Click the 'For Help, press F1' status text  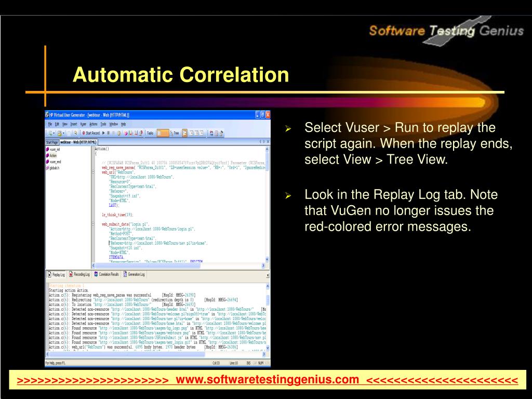point(56,363)
